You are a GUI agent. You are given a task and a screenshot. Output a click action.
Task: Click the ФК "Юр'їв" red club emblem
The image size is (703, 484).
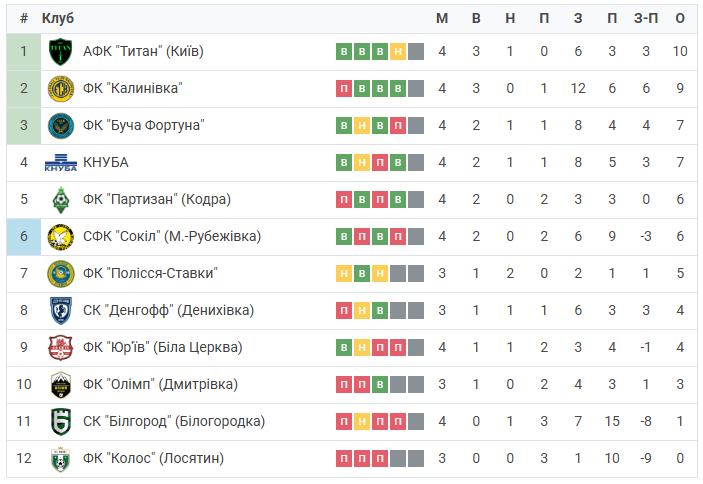pyautogui.click(x=61, y=347)
